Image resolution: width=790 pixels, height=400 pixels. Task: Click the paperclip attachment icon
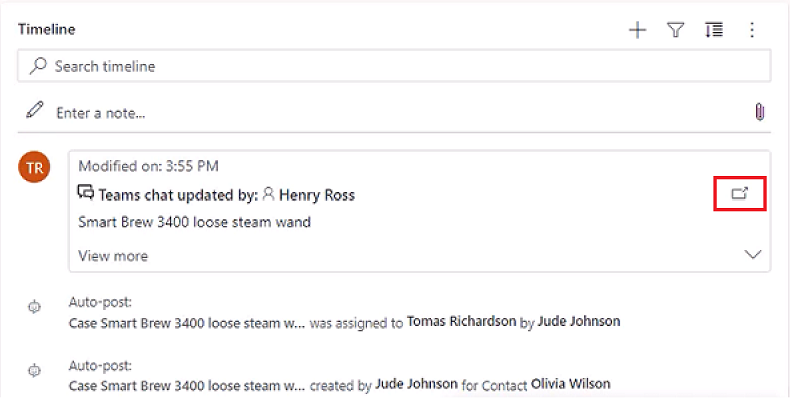point(759,112)
